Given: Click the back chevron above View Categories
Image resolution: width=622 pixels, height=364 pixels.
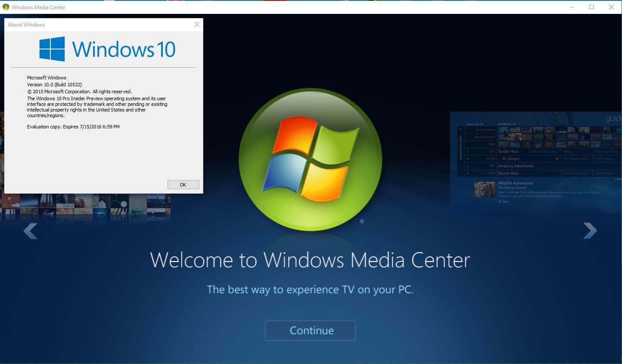Looking at the screenshot, I should click(x=461, y=130).
